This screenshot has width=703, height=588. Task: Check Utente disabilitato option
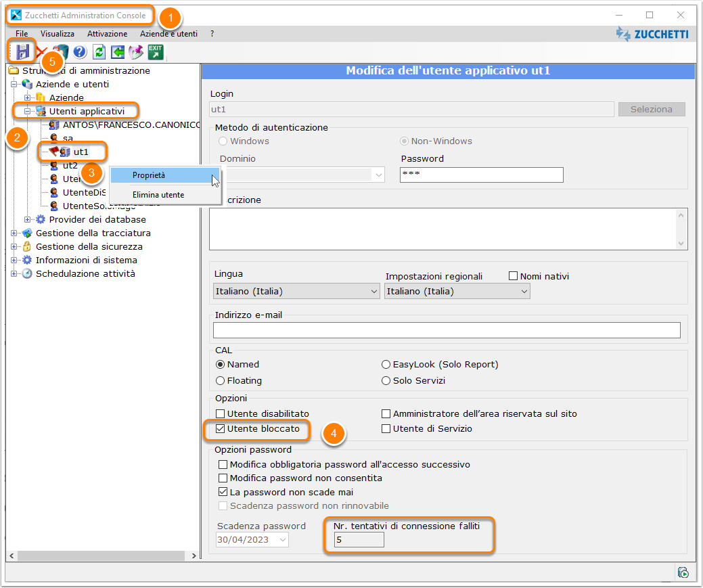click(220, 413)
